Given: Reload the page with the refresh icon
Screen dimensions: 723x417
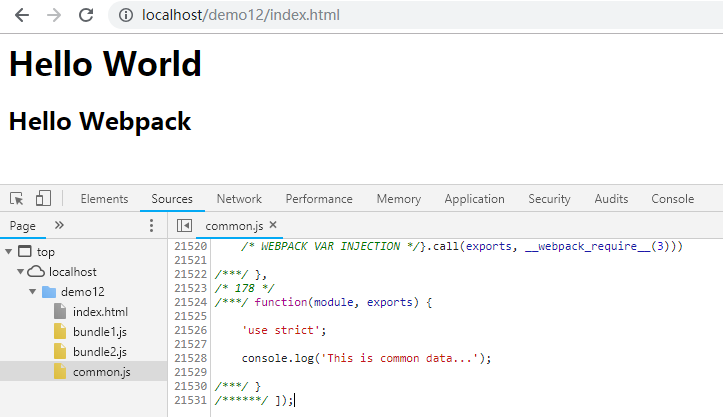Looking at the screenshot, I should coord(86,15).
